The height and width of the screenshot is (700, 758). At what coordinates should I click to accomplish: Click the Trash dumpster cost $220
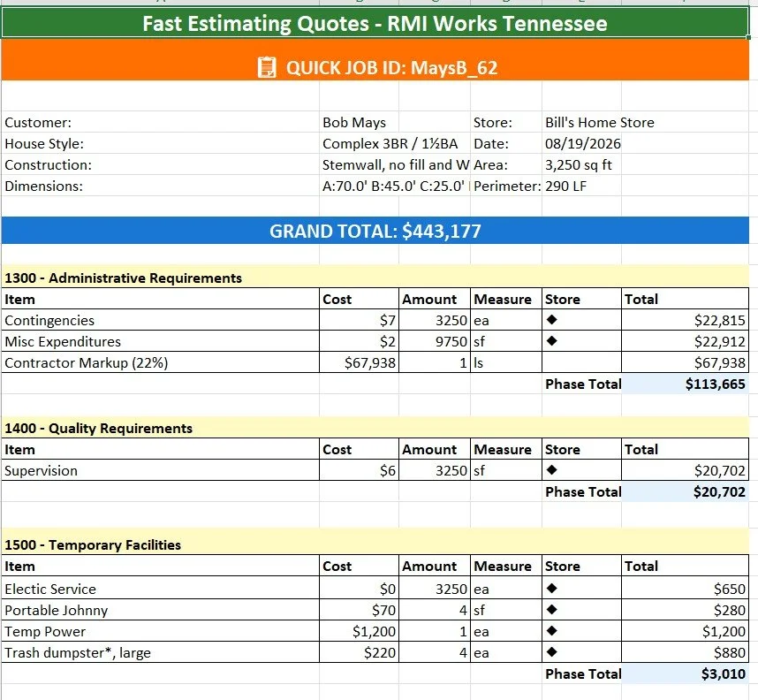pyautogui.click(x=360, y=653)
